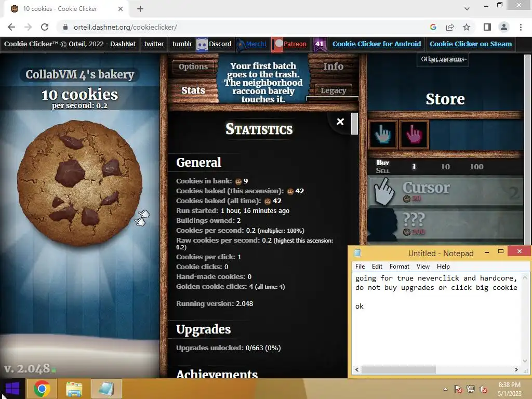Click the Discord logo icon
Screen dimensions: 532x399
(202, 45)
